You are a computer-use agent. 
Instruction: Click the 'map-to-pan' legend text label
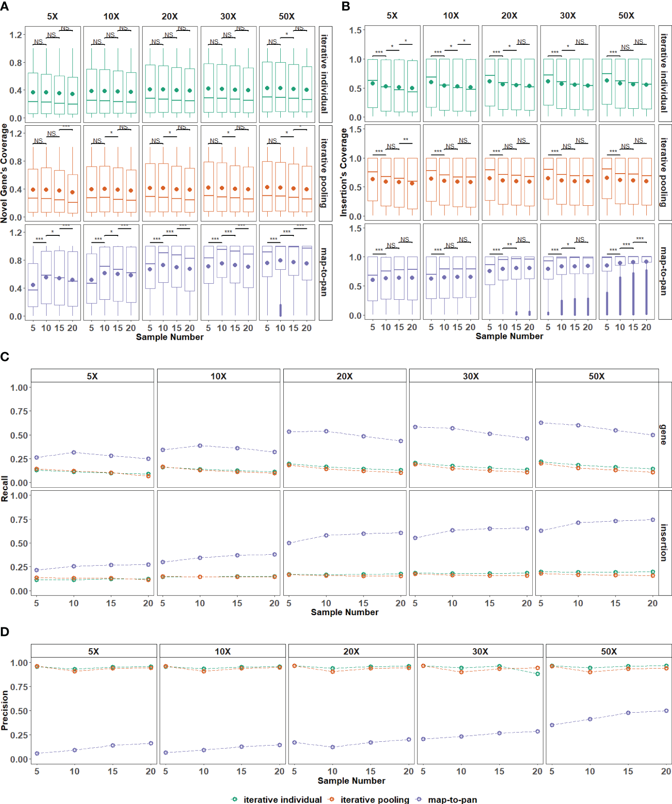click(x=452, y=799)
